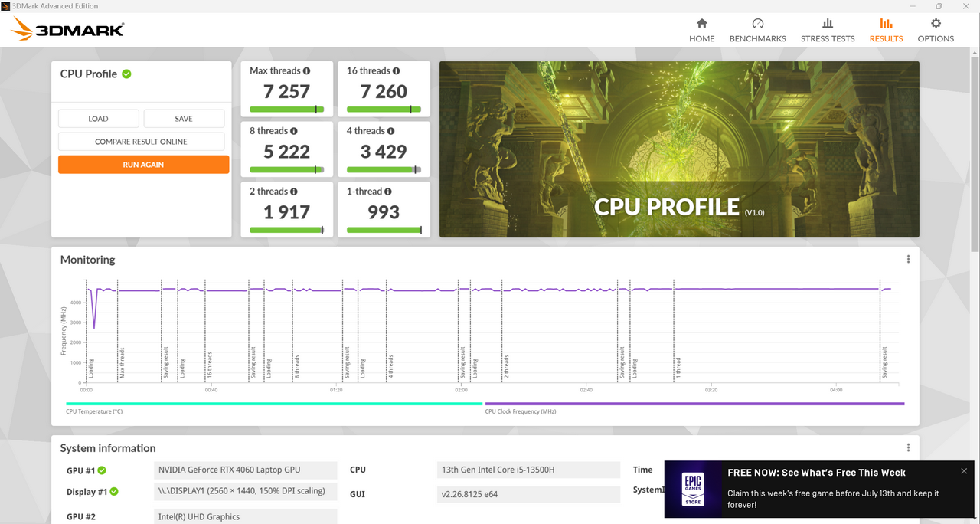Toggle CPU Clock Frequency legend line

[694, 404]
